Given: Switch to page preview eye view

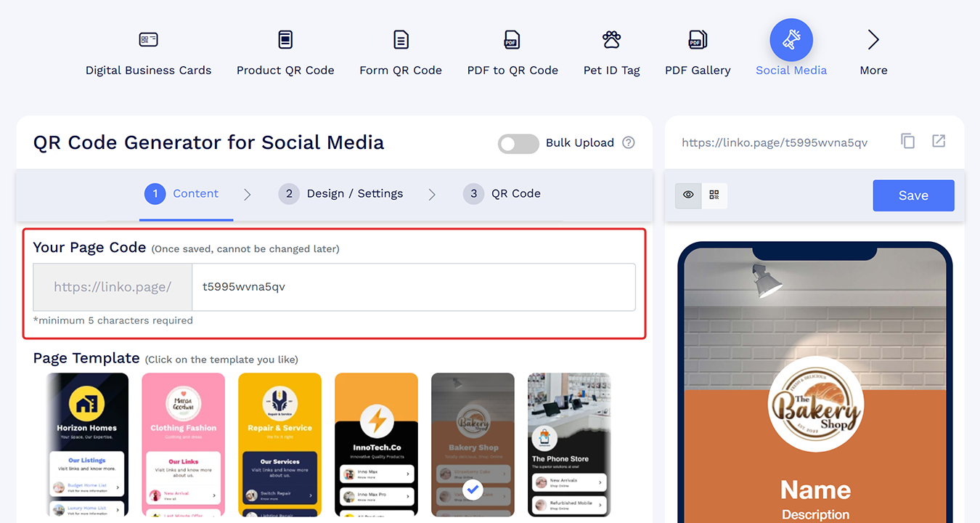Looking at the screenshot, I should pyautogui.click(x=688, y=195).
